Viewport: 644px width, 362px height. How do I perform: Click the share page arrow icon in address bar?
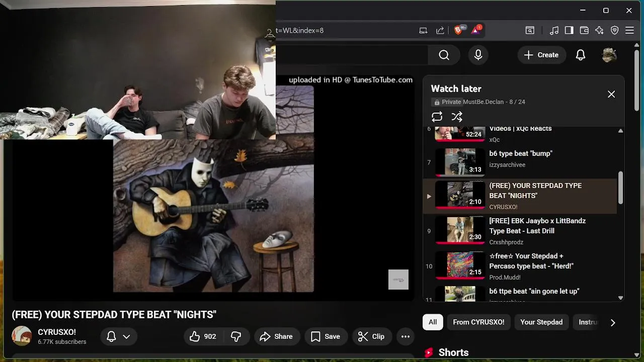(x=440, y=30)
